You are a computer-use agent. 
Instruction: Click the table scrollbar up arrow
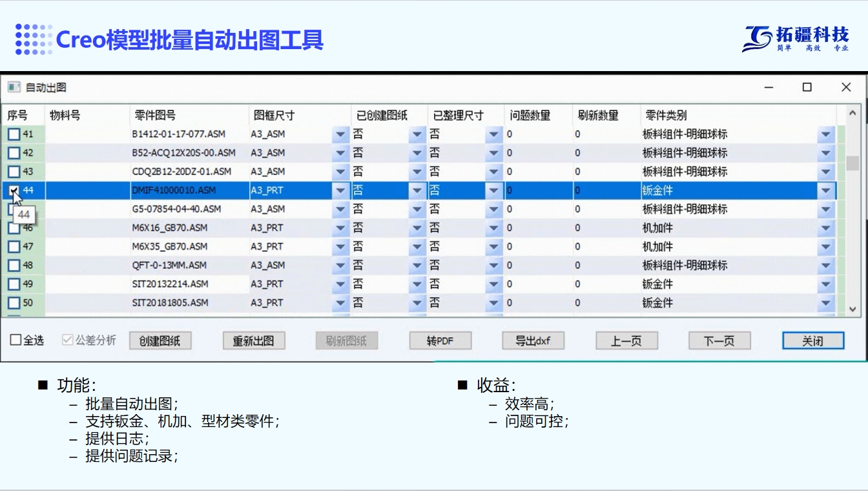click(x=852, y=114)
